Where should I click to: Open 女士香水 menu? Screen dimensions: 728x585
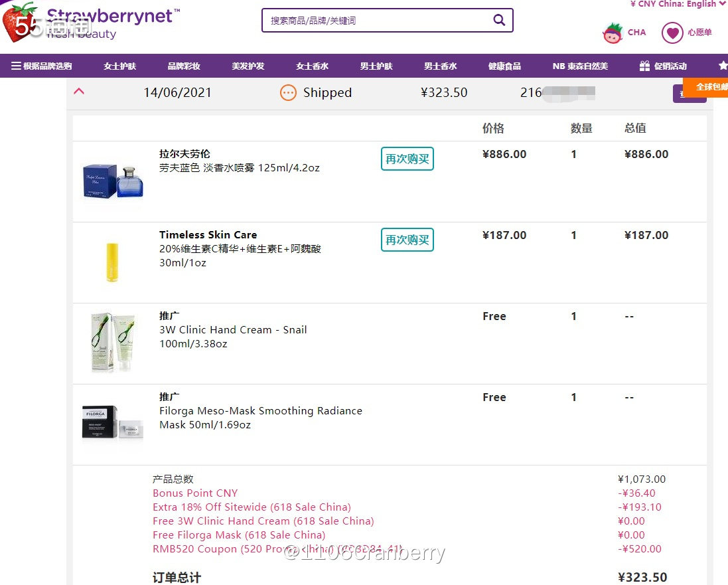[312, 66]
